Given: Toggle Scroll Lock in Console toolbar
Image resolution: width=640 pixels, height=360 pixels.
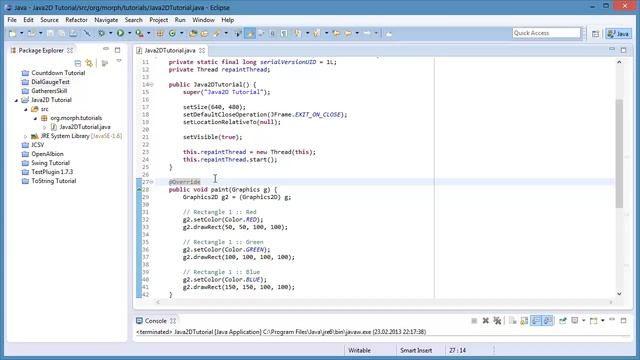Looking at the screenshot, I should point(524,321).
